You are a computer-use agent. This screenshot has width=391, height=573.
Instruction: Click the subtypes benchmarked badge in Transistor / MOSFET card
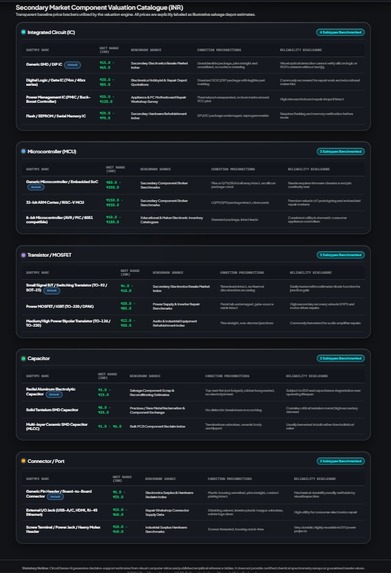pyautogui.click(x=340, y=255)
